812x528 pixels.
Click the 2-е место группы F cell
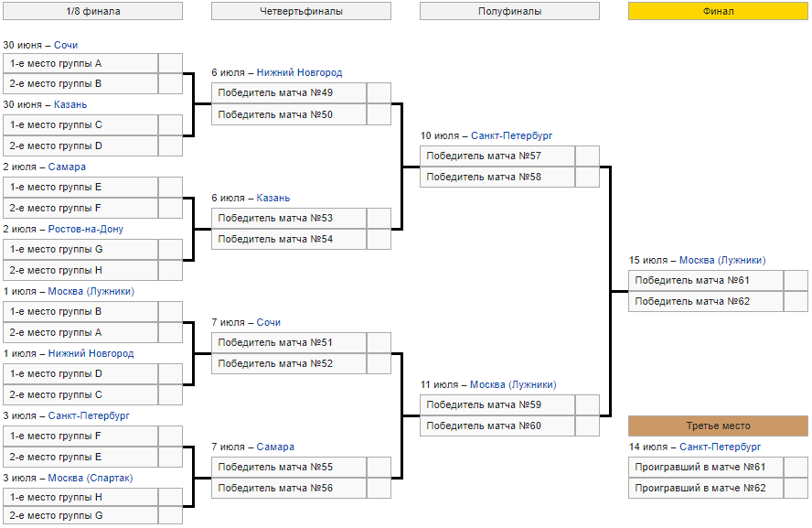80,209
